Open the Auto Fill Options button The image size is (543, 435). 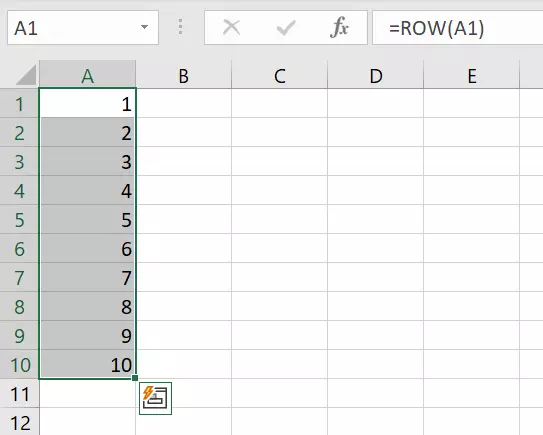(155, 398)
